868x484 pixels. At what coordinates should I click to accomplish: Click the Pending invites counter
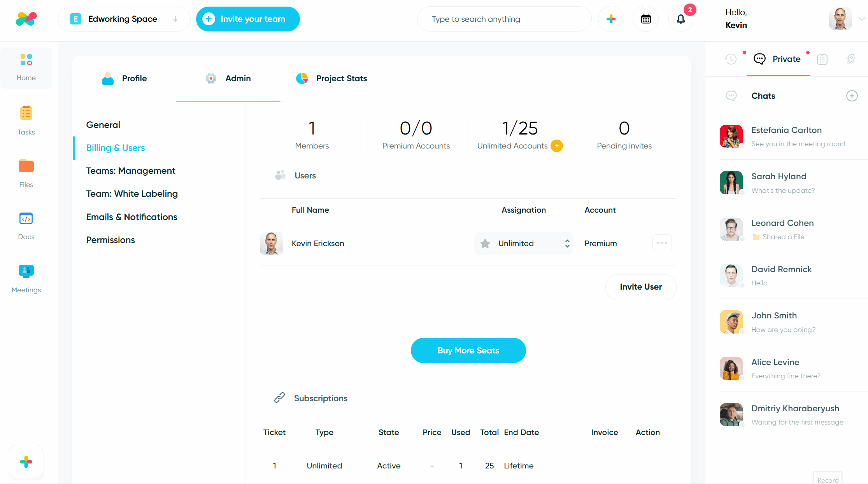pos(624,135)
